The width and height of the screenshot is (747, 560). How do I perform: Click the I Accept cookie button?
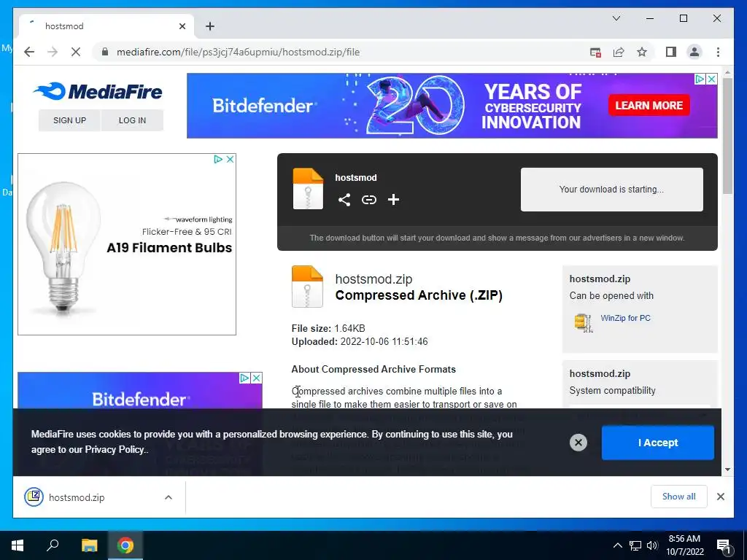(658, 443)
